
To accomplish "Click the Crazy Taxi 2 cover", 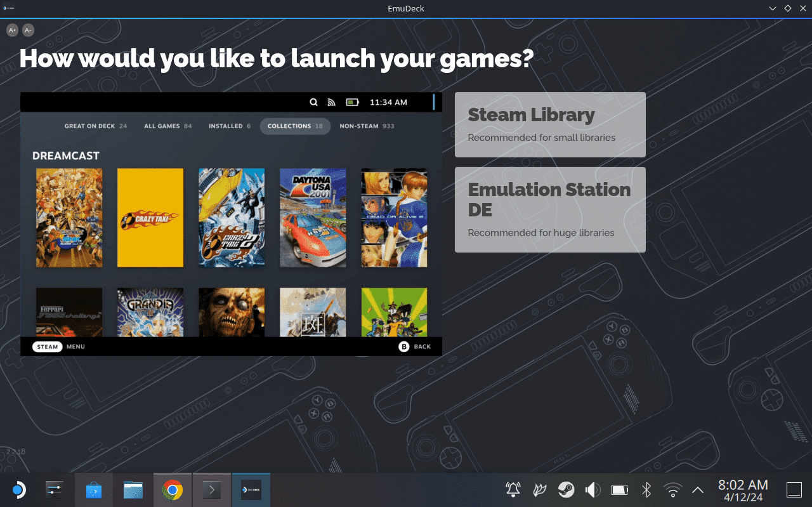I will point(232,218).
